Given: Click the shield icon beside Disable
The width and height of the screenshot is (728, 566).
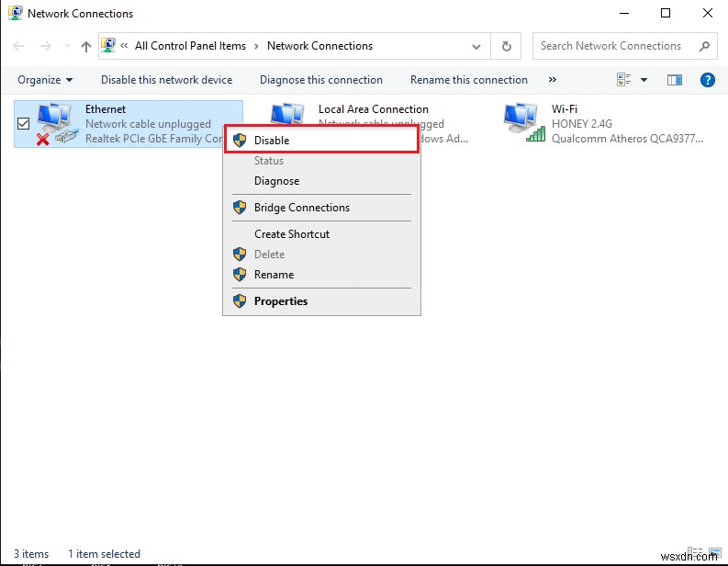Looking at the screenshot, I should pos(240,141).
